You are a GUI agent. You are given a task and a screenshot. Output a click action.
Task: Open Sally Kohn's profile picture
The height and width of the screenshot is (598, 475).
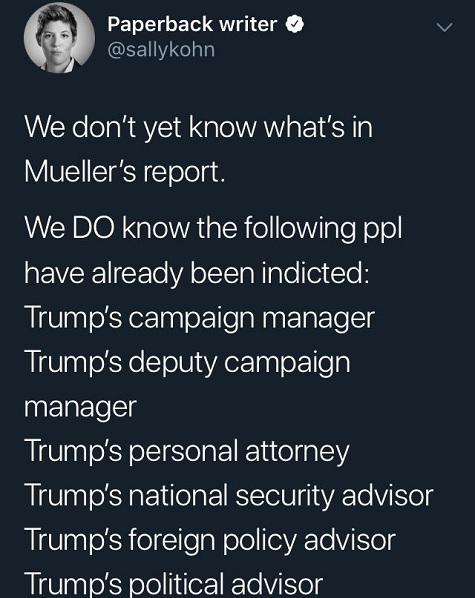point(59,38)
